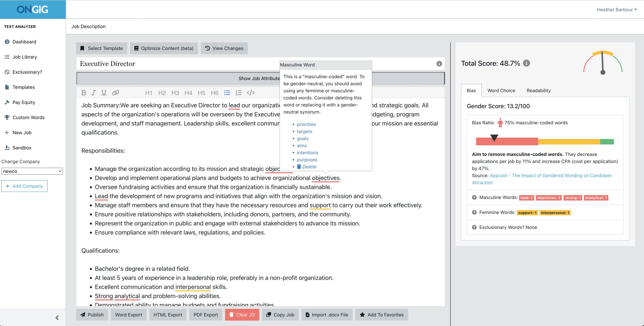Toggle bulleted list formatting
Viewport: 644px width, 326px height.
click(227, 93)
